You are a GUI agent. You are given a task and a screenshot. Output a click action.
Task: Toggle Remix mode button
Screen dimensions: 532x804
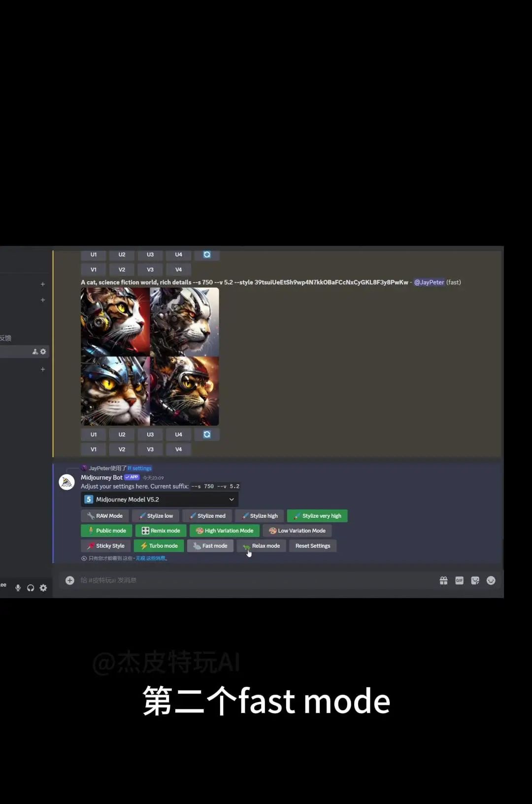(x=161, y=531)
